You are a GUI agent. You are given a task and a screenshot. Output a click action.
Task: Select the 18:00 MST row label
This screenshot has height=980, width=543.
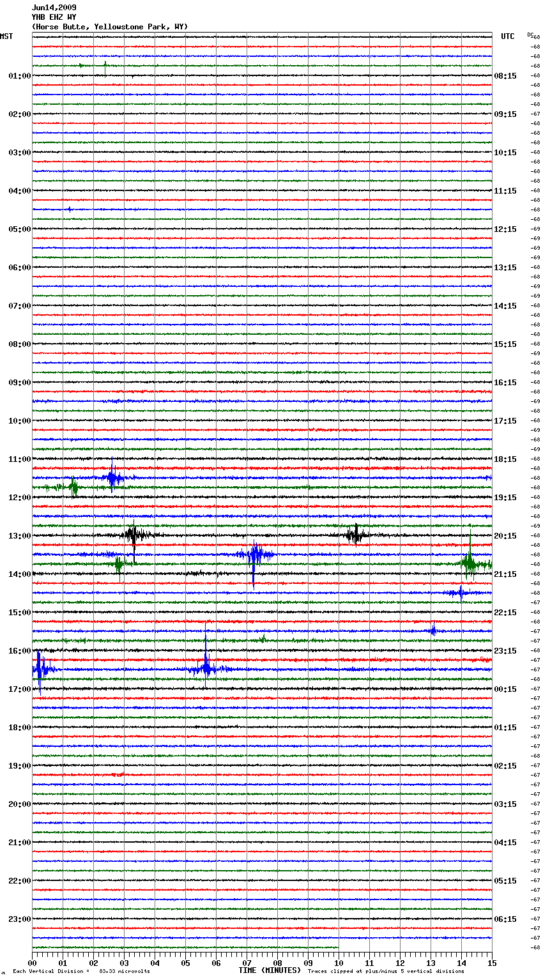tap(20, 728)
